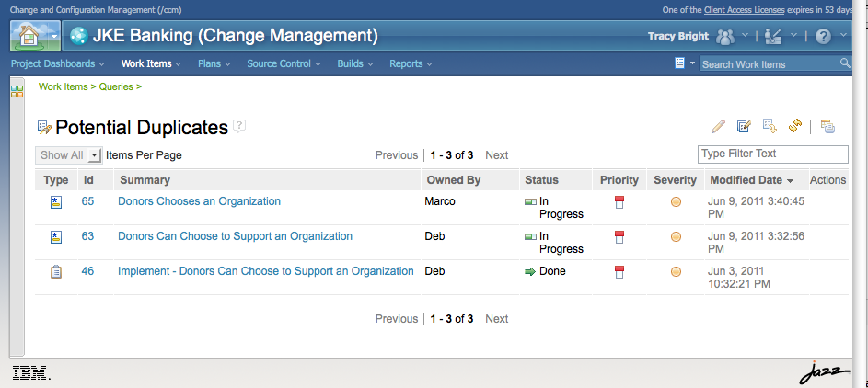Click the pencil edit query icon
The image size is (868, 388).
coord(718,127)
